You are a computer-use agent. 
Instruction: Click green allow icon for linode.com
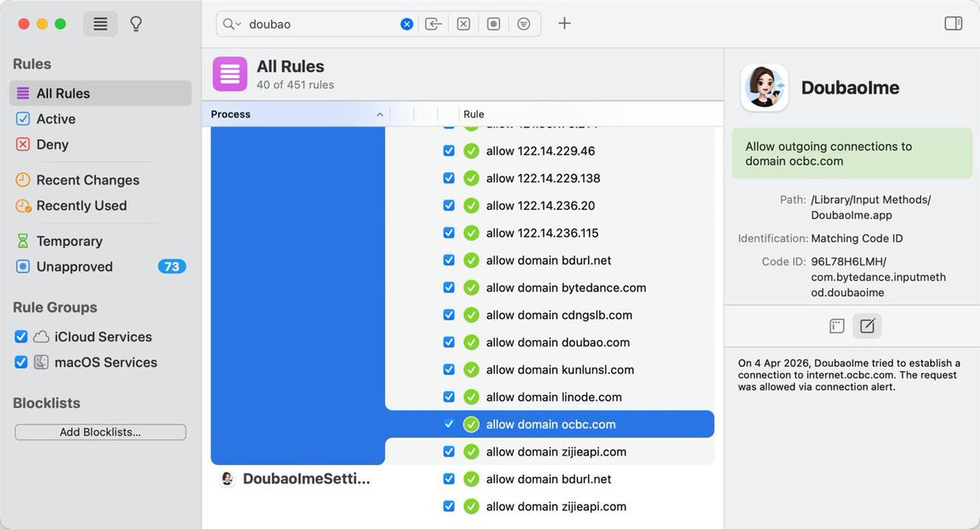point(471,397)
